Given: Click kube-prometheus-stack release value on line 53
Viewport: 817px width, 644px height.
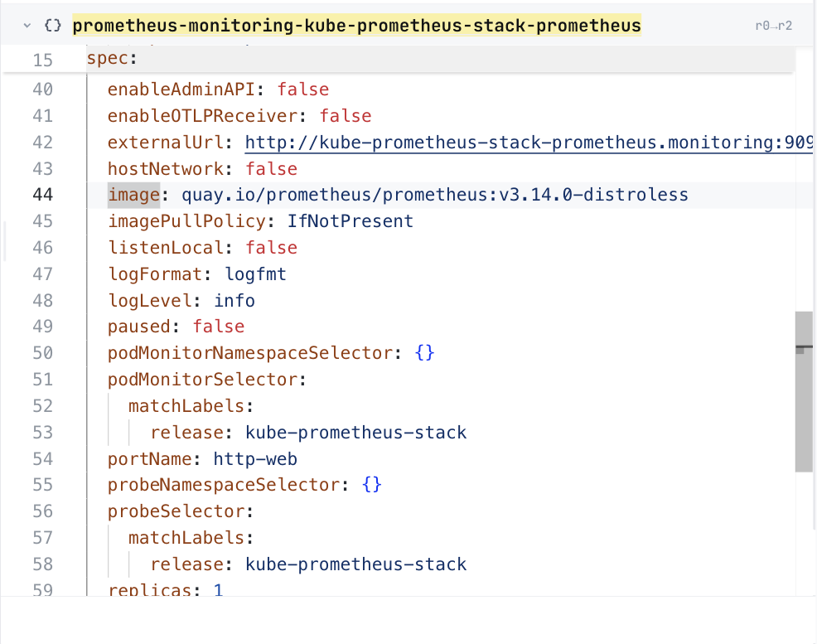Looking at the screenshot, I should 355,433.
